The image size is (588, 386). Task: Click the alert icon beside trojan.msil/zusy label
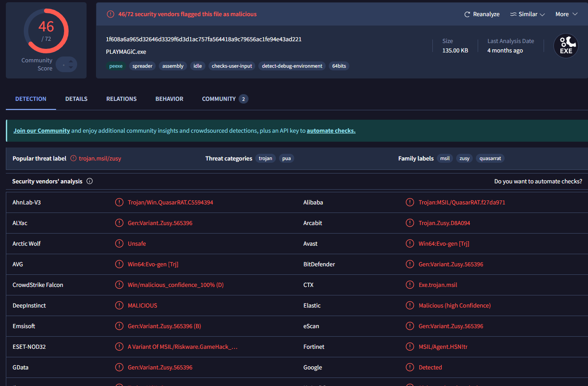pos(74,158)
